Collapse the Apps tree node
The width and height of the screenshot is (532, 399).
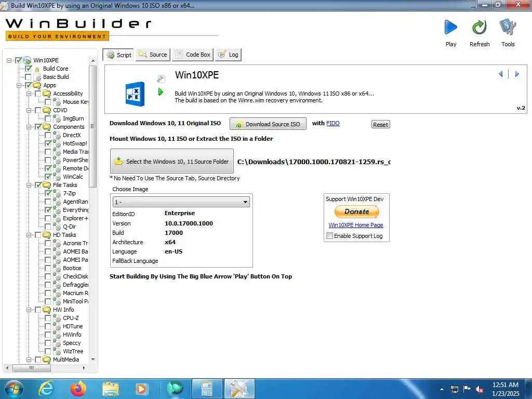point(19,86)
